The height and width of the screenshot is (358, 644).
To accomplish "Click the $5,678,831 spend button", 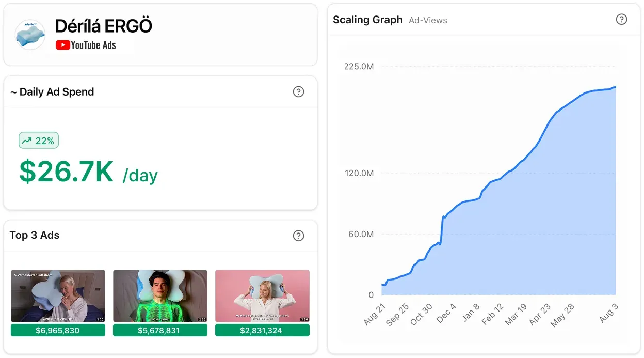I will tap(160, 330).
